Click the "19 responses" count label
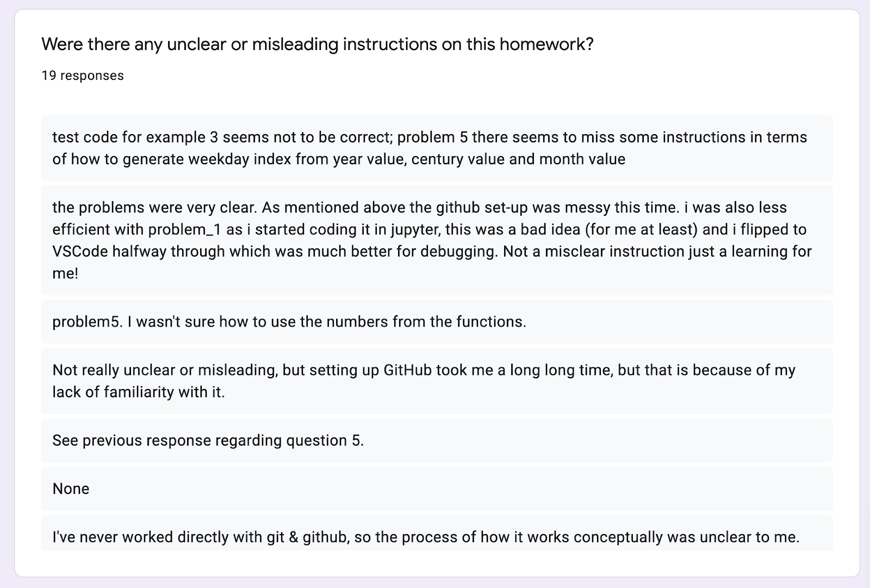 tap(83, 76)
